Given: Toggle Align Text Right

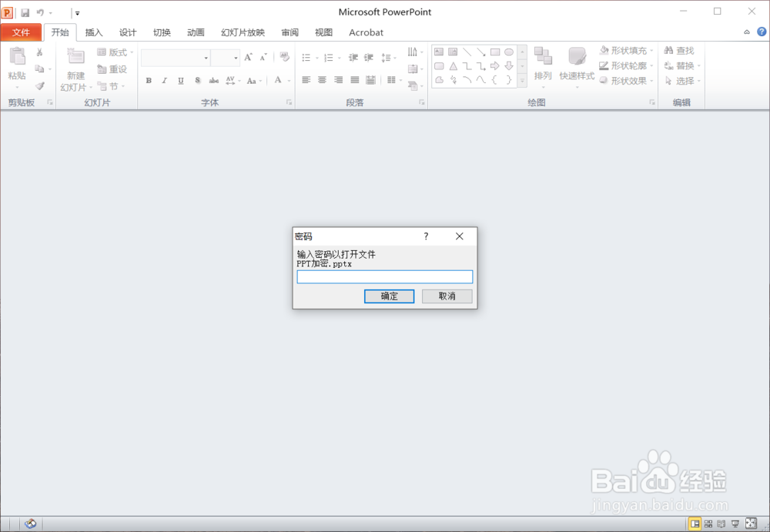Looking at the screenshot, I should (338, 80).
